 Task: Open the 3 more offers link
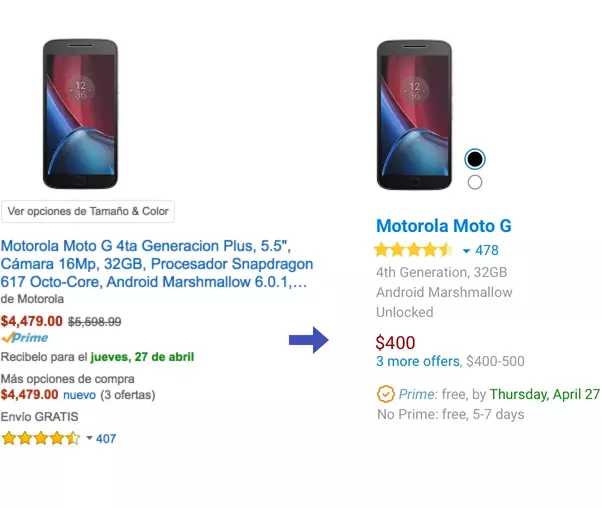(x=419, y=361)
